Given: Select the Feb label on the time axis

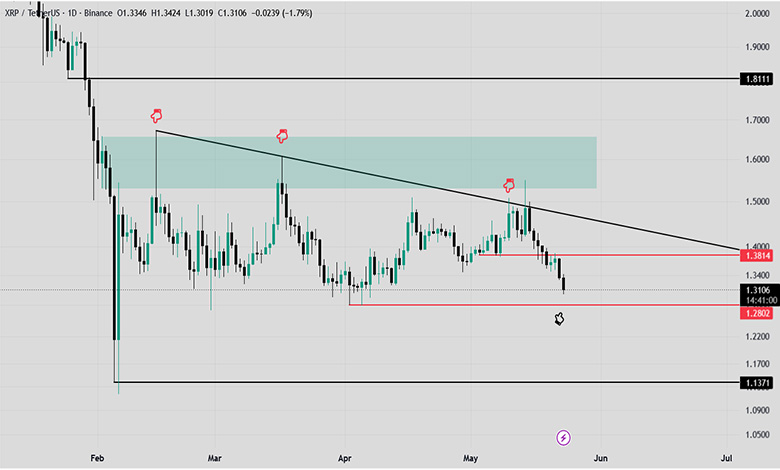Looking at the screenshot, I should [x=97, y=458].
